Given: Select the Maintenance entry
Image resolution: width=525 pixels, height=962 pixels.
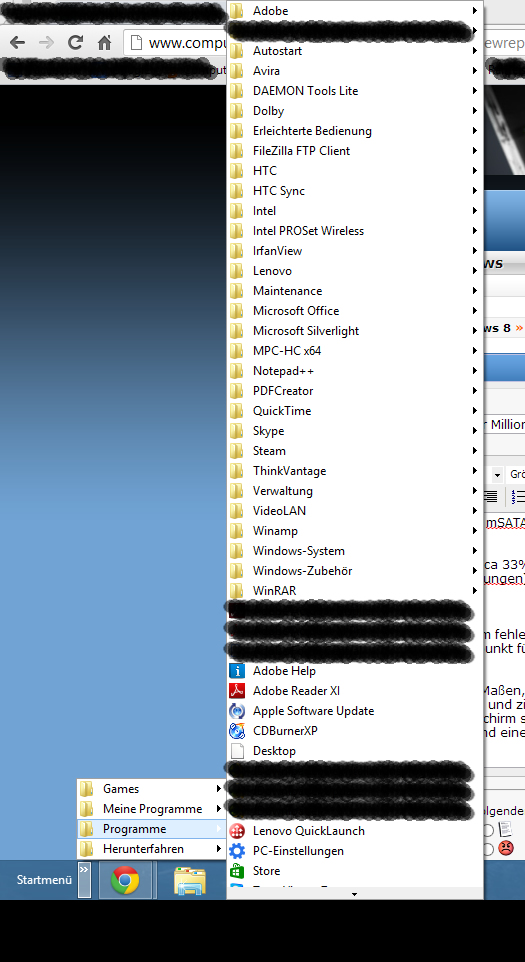Looking at the screenshot, I should 355,291.
